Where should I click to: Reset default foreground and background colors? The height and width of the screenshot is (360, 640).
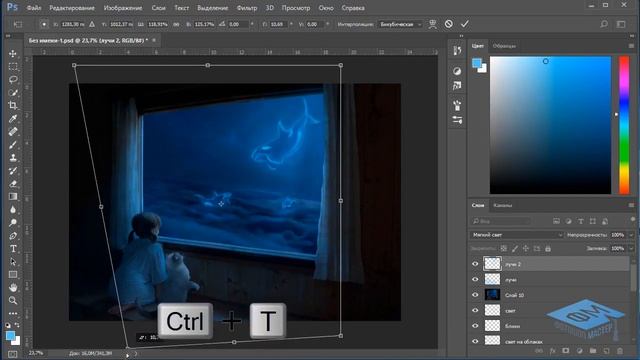[8, 325]
